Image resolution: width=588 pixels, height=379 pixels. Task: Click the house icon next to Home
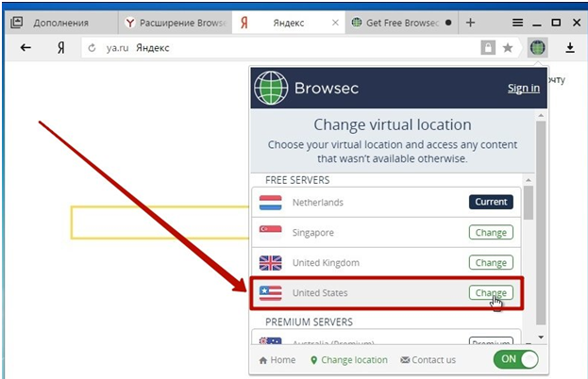point(263,360)
